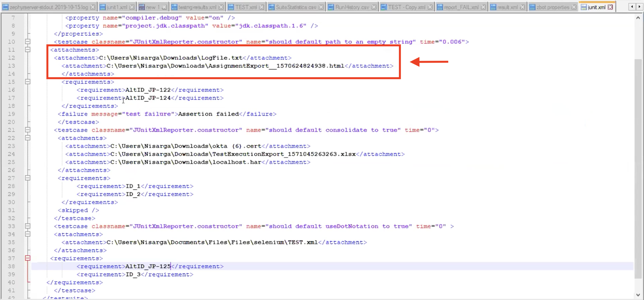Collapse the requirements fold on line 27
The width and height of the screenshot is (644, 300).
click(x=28, y=178)
